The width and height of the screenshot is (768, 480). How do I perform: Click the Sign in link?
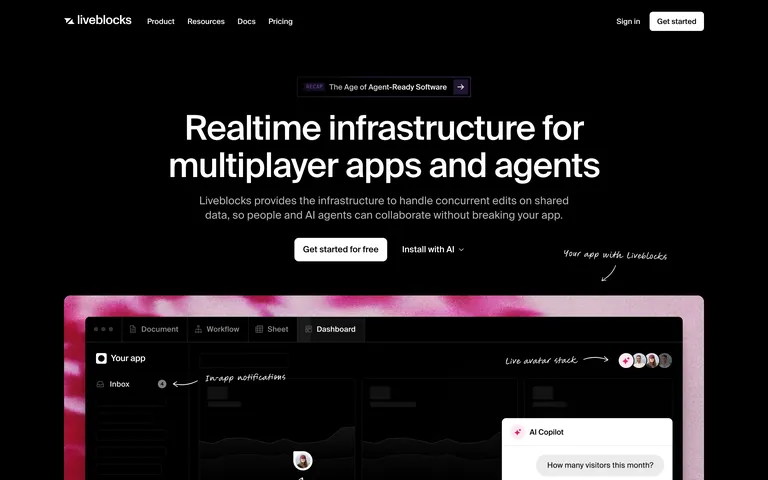pos(628,22)
